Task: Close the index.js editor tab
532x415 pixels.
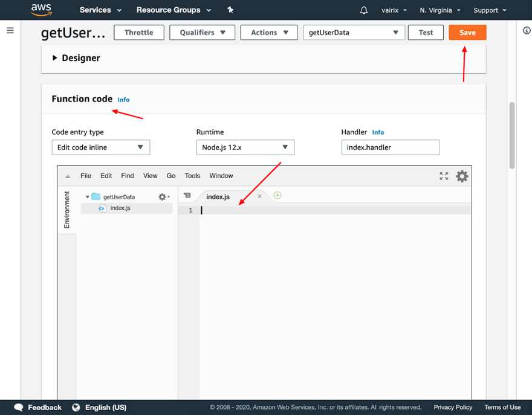Action: click(x=259, y=196)
